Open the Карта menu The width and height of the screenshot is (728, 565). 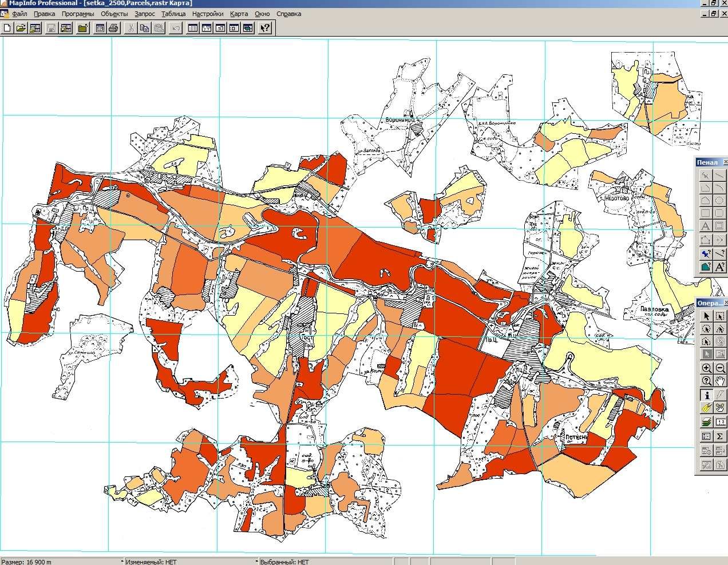pyautogui.click(x=239, y=14)
